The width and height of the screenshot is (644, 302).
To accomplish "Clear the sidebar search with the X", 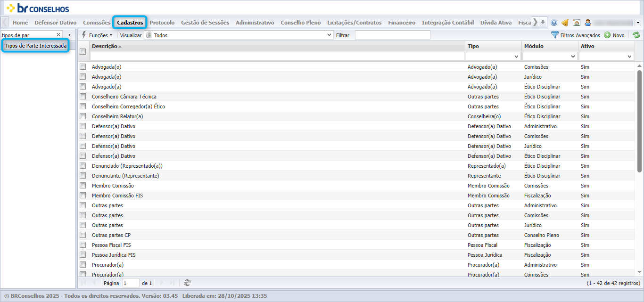I will coord(58,35).
